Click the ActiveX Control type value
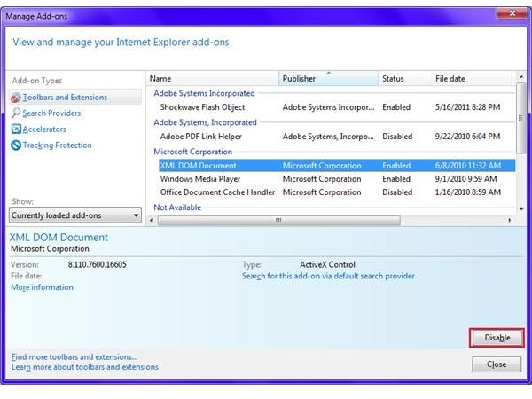Image resolution: width=532 pixels, height=399 pixels. [x=327, y=264]
